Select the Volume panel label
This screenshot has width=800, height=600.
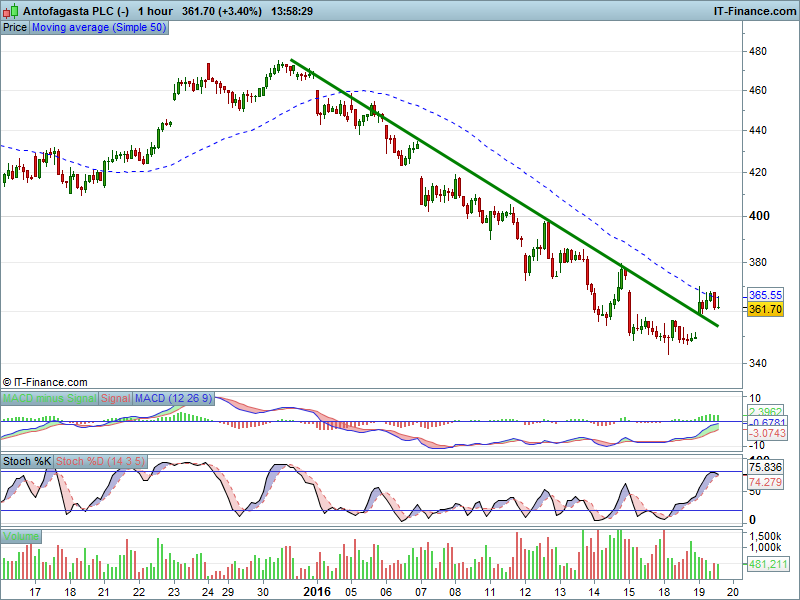click(x=21, y=536)
